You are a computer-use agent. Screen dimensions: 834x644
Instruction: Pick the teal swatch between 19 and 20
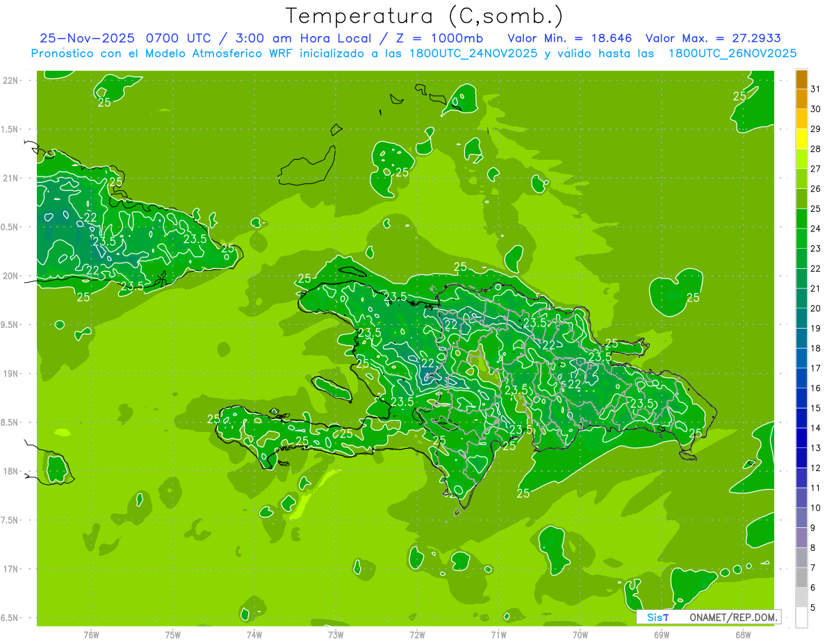pyautogui.click(x=801, y=319)
